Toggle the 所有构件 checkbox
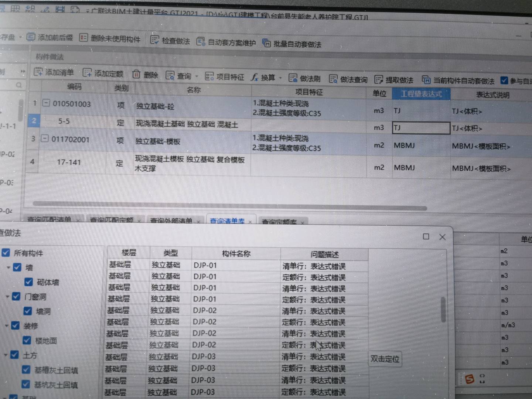The height and width of the screenshot is (399, 532). (x=6, y=253)
